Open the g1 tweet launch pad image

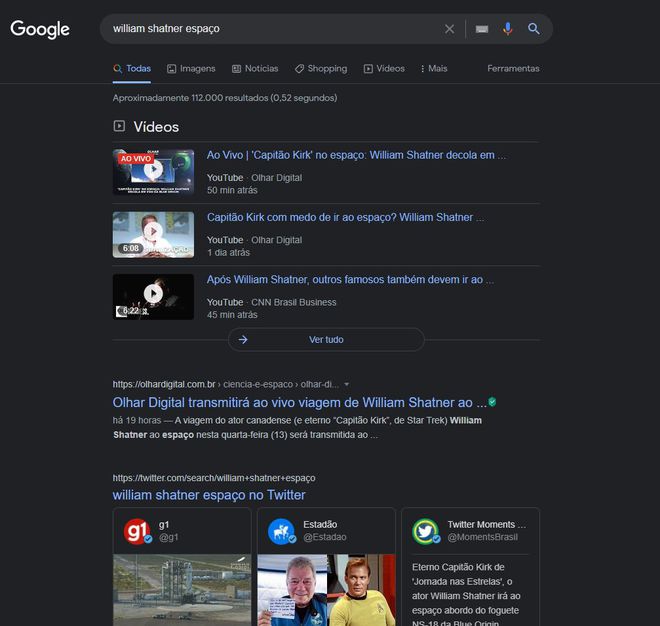point(182,590)
